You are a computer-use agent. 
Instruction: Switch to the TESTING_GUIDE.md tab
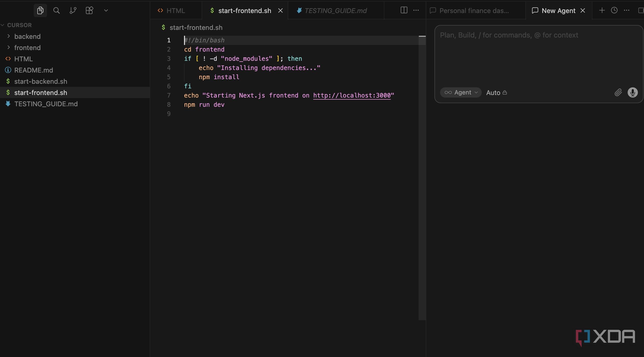pyautogui.click(x=336, y=10)
